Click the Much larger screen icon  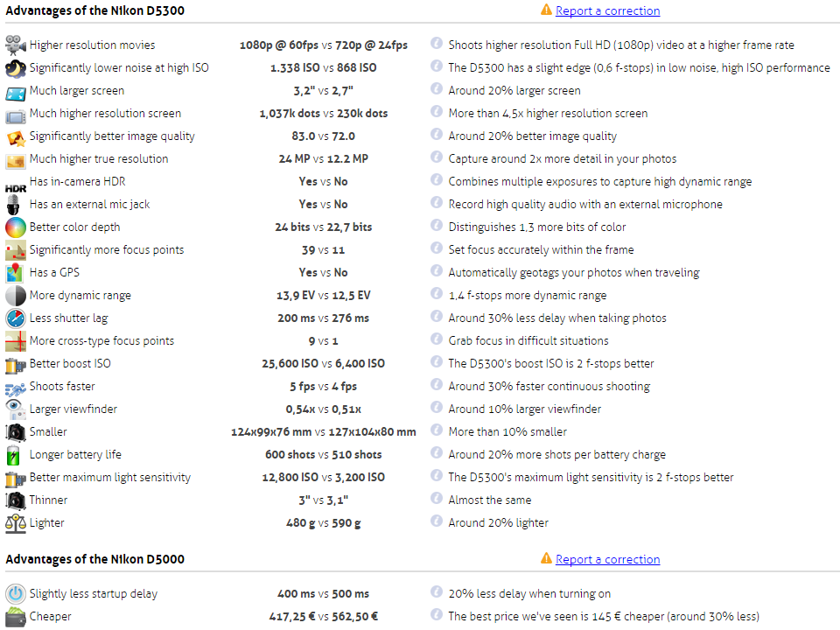(x=16, y=94)
